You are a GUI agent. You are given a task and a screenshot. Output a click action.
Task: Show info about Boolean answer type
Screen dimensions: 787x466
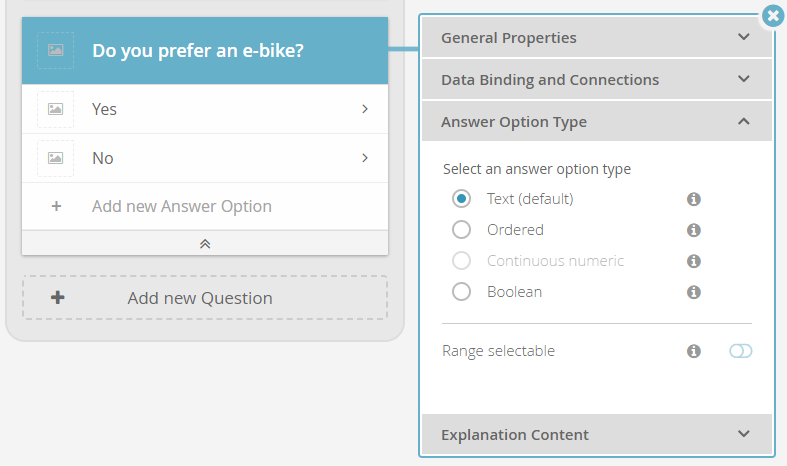[694, 292]
